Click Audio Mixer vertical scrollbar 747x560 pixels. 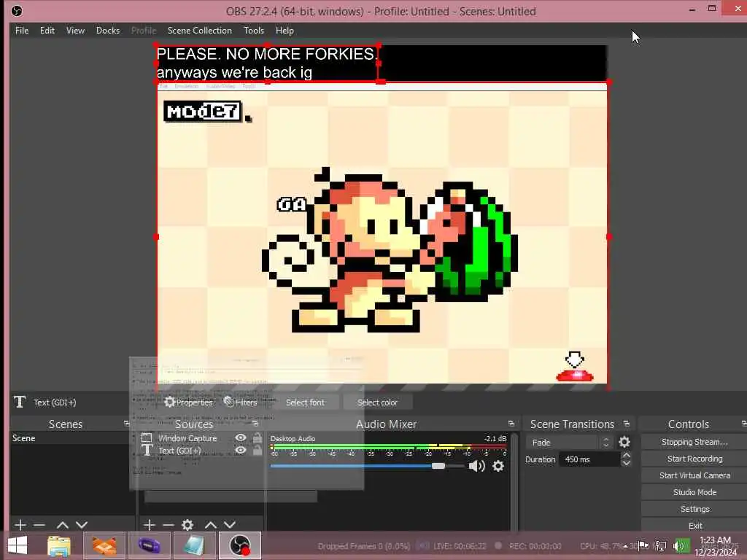(515, 481)
